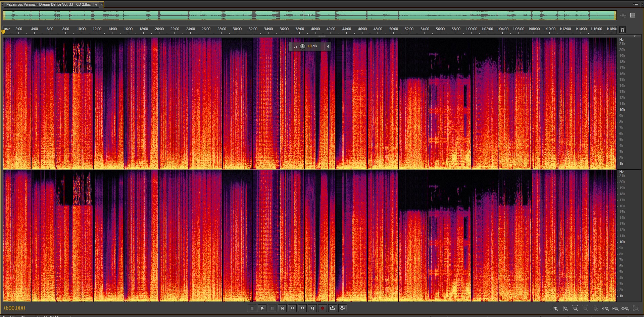Jump to the previous marker
Screen dimensions: 644x317
[x=282, y=308]
